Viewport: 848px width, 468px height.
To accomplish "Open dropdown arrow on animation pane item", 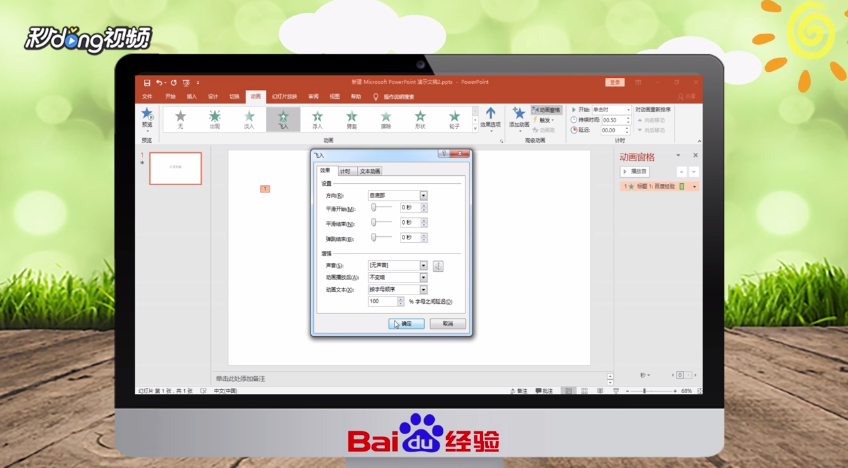I will pos(694,187).
